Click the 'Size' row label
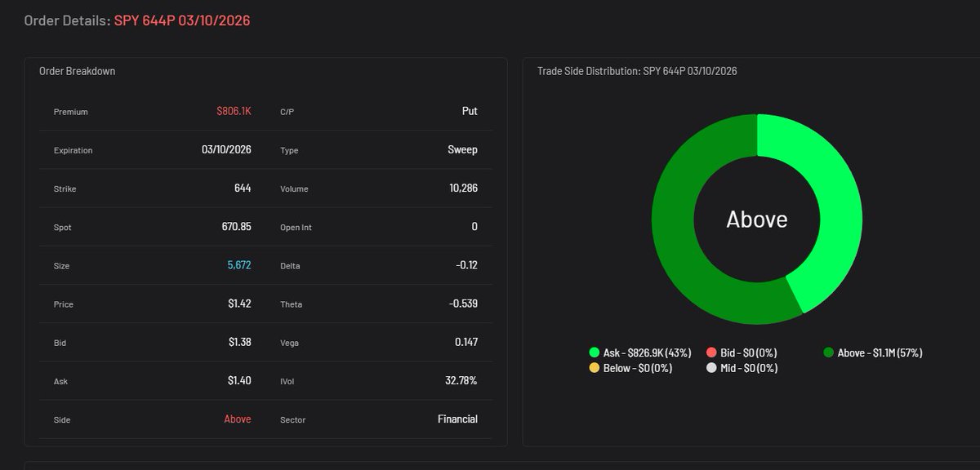Image resolution: width=980 pixels, height=470 pixels. click(61, 266)
